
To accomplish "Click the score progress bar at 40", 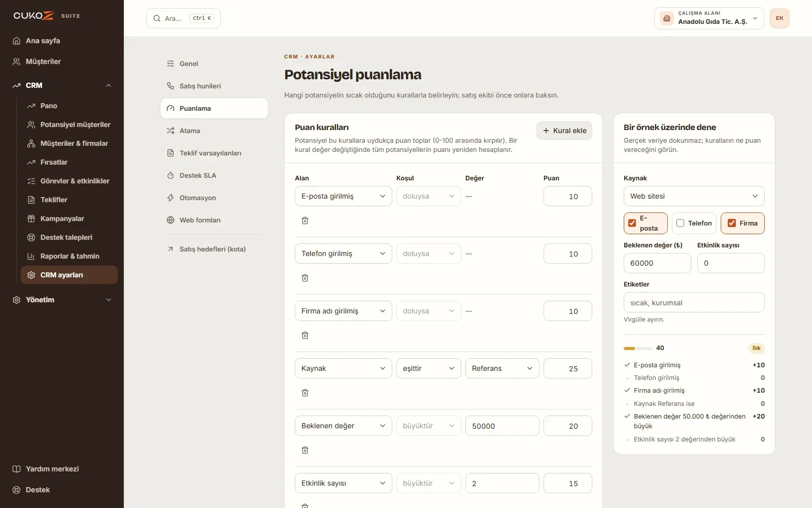I will pos(638,348).
